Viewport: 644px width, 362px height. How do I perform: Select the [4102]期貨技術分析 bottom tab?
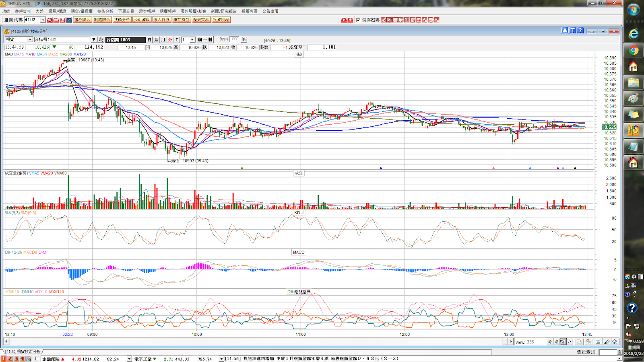[23, 352]
